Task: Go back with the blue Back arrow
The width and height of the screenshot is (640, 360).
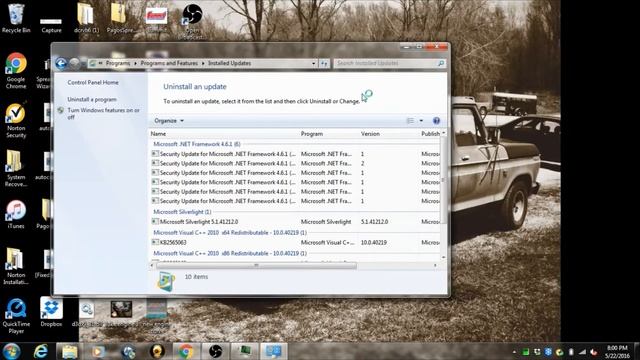Action: pyautogui.click(x=61, y=63)
